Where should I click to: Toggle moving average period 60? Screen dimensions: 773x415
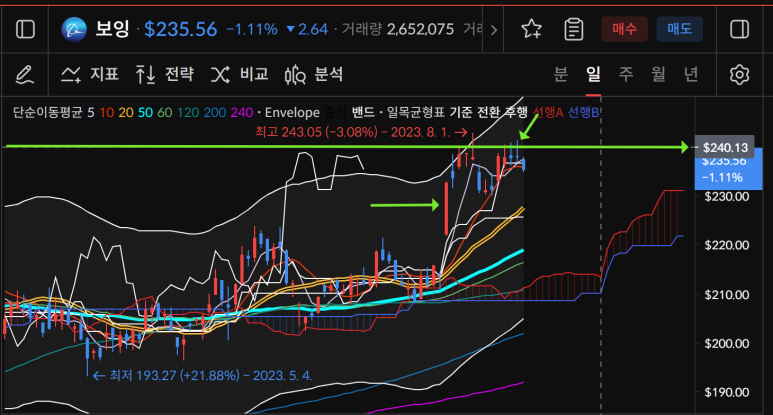tap(165, 112)
